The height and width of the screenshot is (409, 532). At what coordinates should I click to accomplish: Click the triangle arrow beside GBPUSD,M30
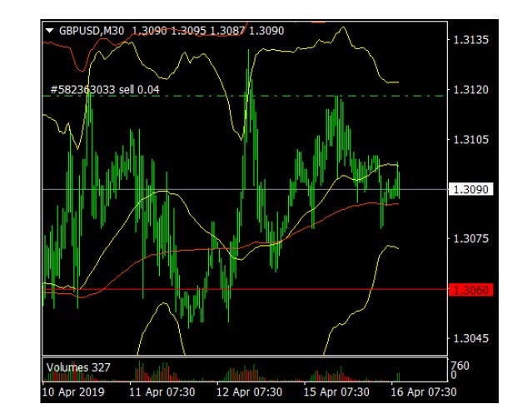tap(50, 32)
